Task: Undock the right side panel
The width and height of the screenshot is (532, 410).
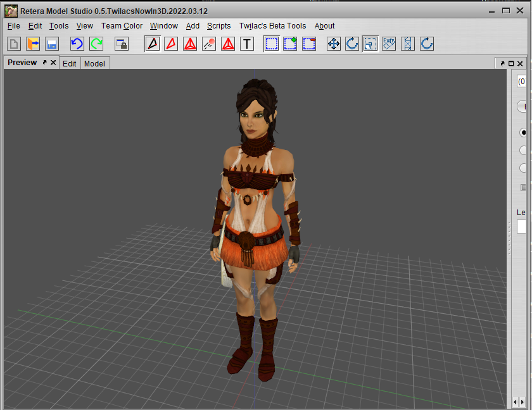Action: click(502, 63)
